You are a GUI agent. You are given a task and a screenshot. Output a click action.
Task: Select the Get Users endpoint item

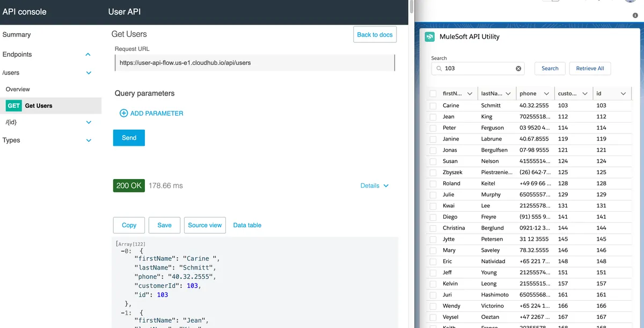[50, 106]
